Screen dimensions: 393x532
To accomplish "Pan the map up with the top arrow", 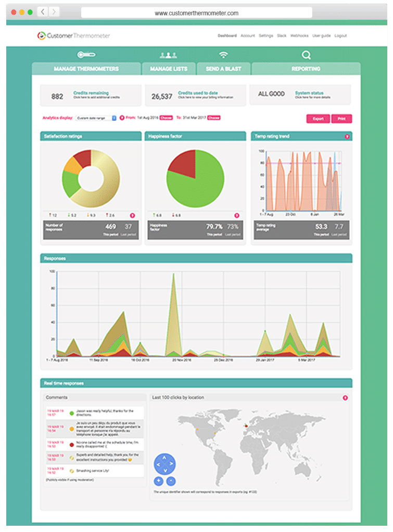I will [164, 458].
